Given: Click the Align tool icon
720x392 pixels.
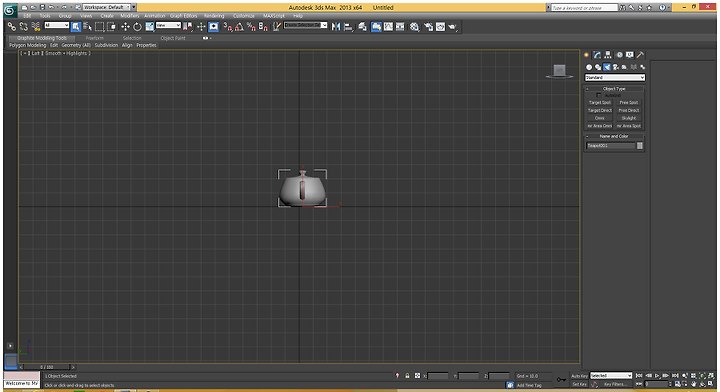Looking at the screenshot, I should (x=348, y=27).
